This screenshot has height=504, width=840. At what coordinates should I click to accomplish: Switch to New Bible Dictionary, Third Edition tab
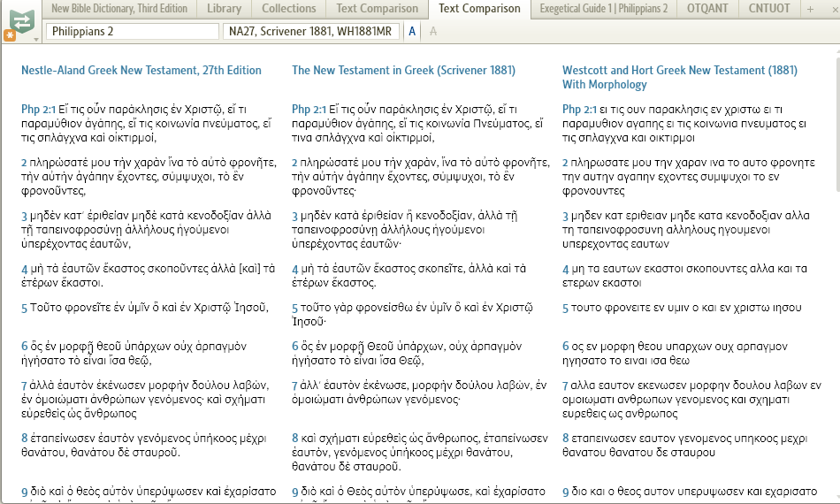[119, 9]
